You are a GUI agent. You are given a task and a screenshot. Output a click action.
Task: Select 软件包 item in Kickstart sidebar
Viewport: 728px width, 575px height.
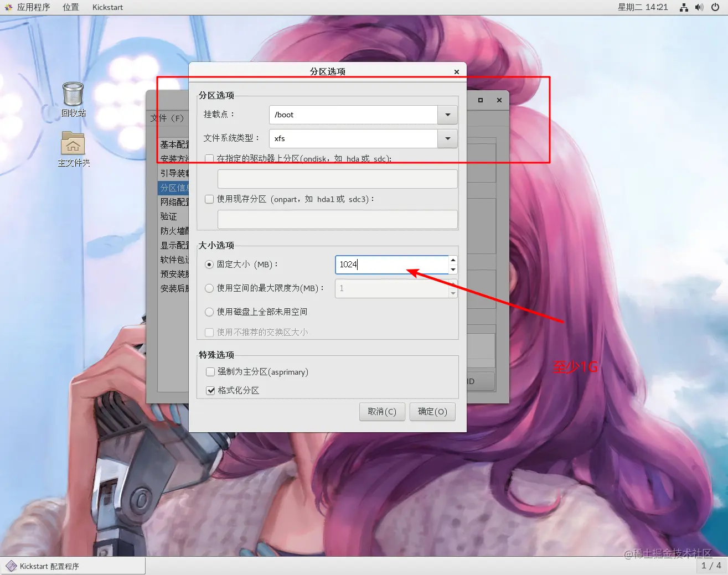click(174, 260)
